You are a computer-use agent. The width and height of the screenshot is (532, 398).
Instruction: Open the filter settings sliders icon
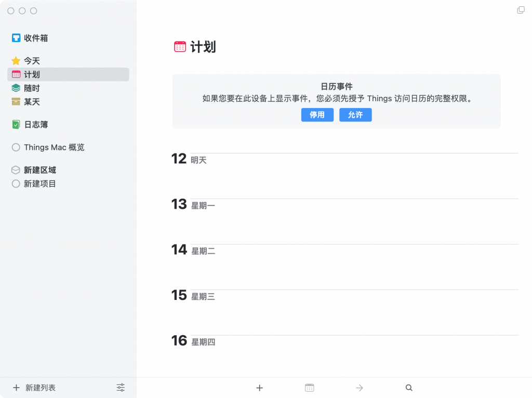point(121,387)
